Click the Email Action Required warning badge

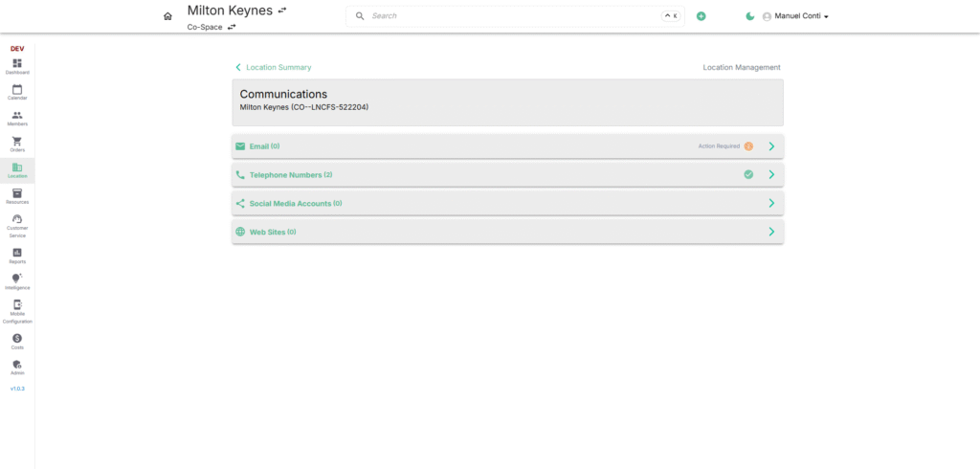click(748, 146)
